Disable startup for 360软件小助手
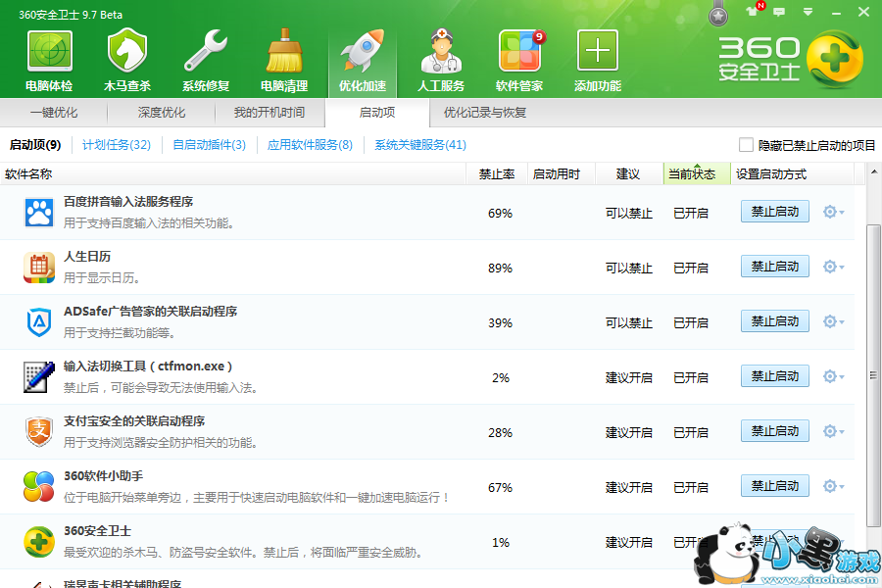This screenshot has width=882, height=588. coord(774,486)
